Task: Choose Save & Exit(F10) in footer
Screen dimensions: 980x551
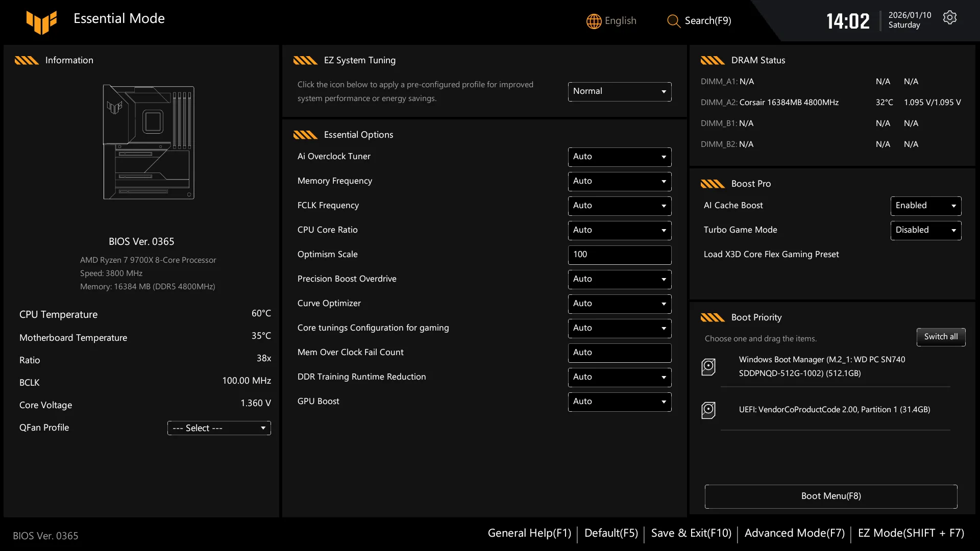Action: (x=691, y=533)
